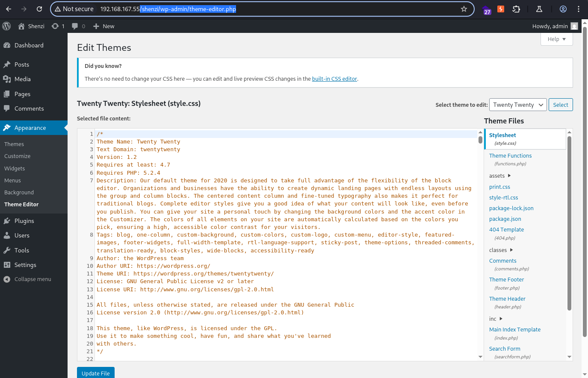Viewport: 588px width, 378px height.
Task: Open the Tools menu
Action: pyautogui.click(x=34, y=250)
